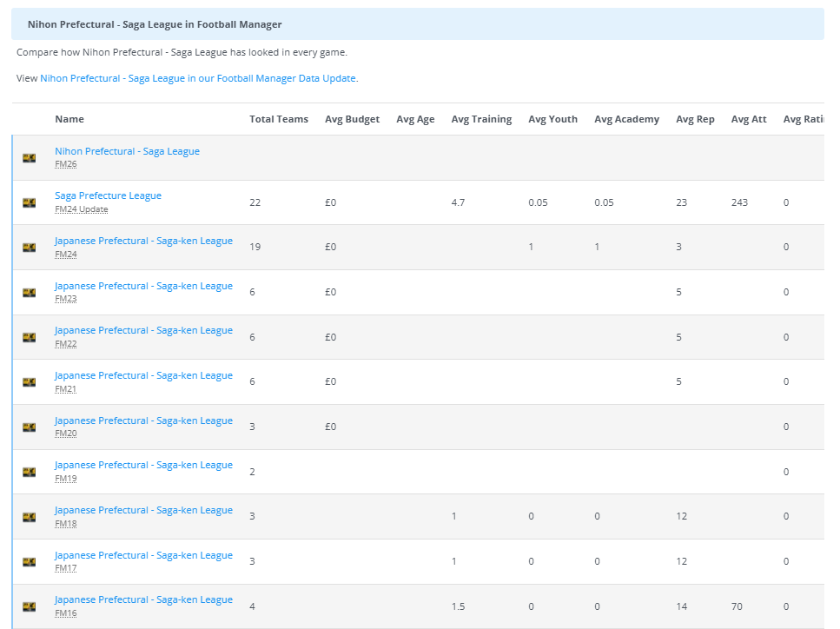Click the league logo in the FM24 row

pos(30,248)
